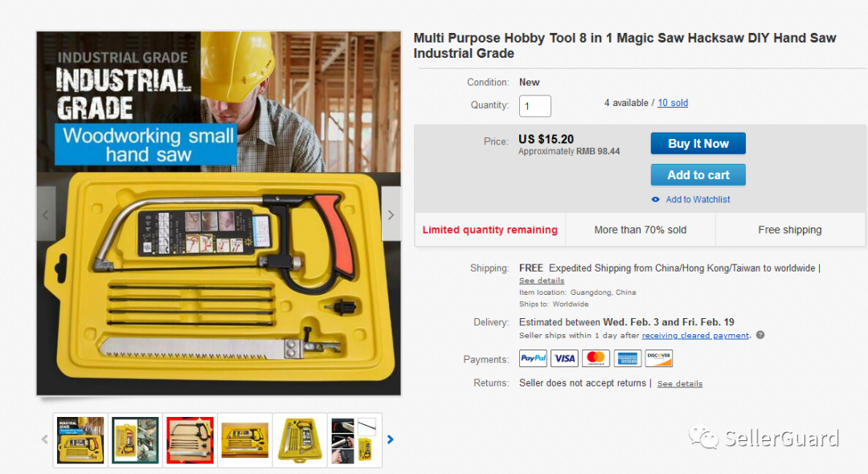Open shipping See details link
868x474 pixels.
(x=542, y=281)
